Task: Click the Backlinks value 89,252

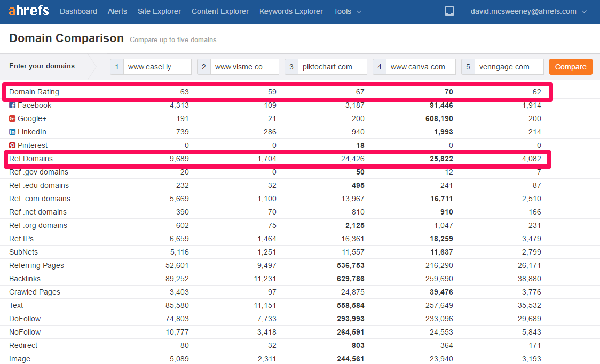Action: [x=177, y=279]
